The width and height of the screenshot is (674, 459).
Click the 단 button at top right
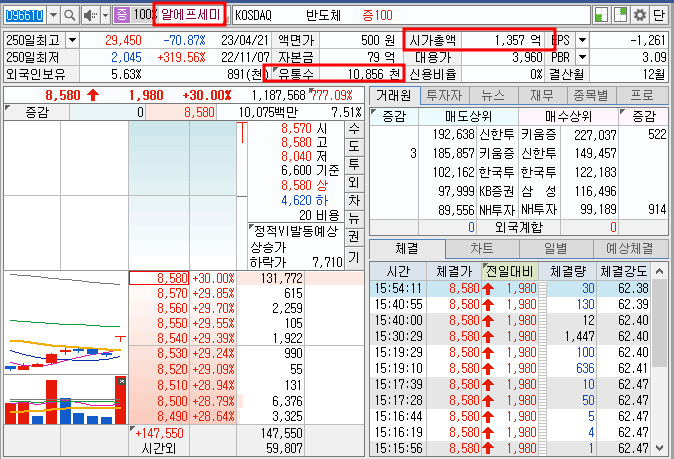[x=659, y=15]
